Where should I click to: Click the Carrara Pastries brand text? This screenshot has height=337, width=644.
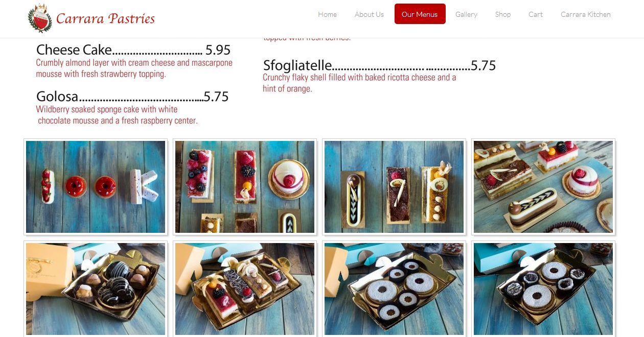[105, 19]
